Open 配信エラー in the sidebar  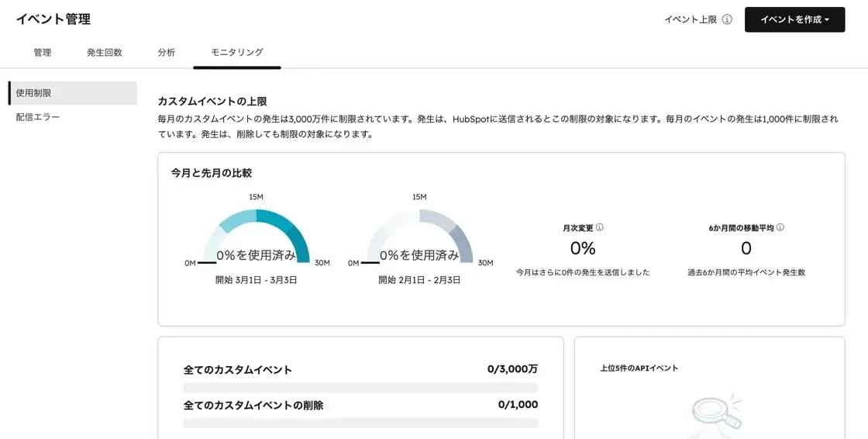pyautogui.click(x=38, y=117)
